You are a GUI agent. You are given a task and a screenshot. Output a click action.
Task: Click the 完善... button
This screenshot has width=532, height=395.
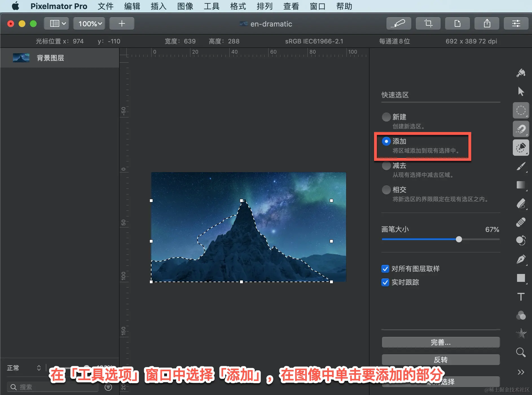pyautogui.click(x=441, y=342)
